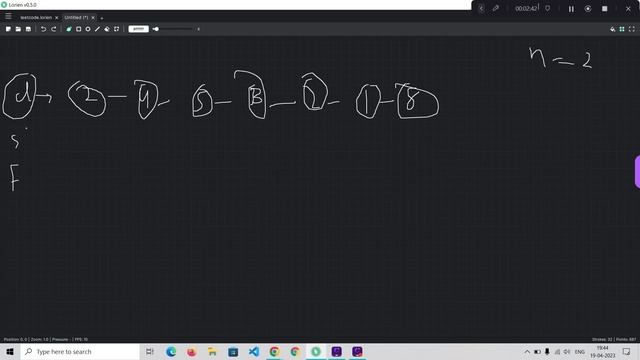Open a file with the folder icon
Screen dimensions: 640x360
[18, 29]
